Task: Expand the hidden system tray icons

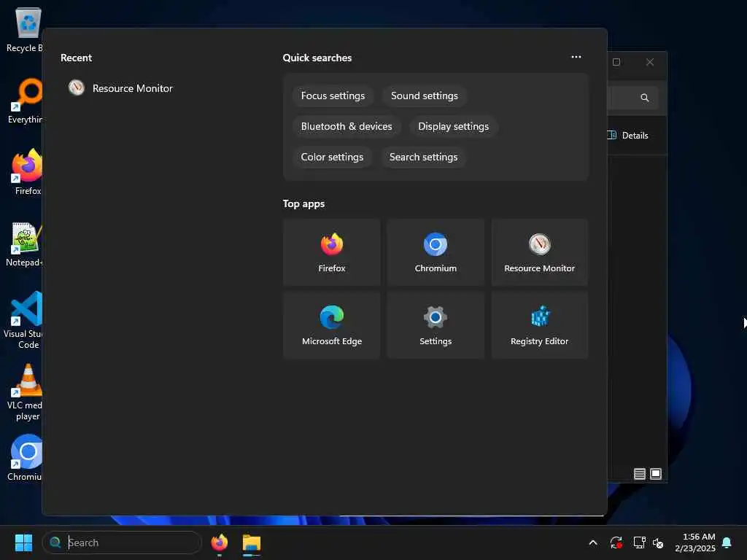Action: [593, 542]
